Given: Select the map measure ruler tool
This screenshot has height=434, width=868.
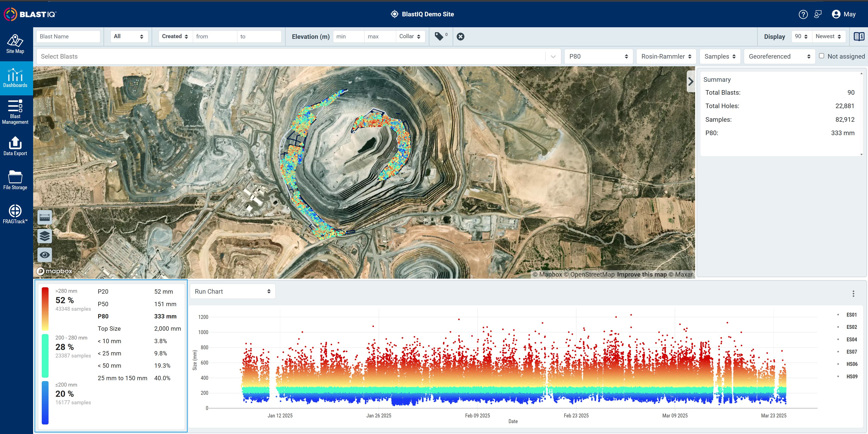Looking at the screenshot, I should [x=44, y=218].
